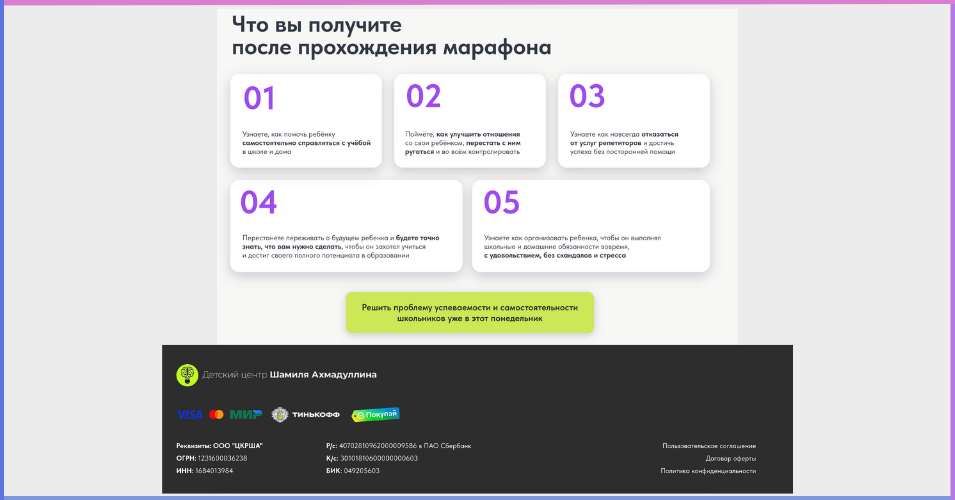Click the green brain logo in footer
This screenshot has height=500, width=955.
pyautogui.click(x=187, y=375)
